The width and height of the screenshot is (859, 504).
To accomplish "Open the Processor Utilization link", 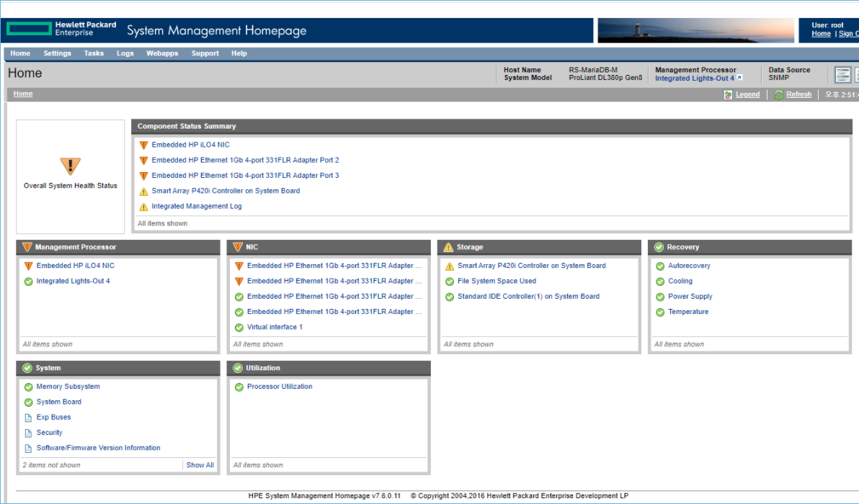I will pyautogui.click(x=280, y=387).
